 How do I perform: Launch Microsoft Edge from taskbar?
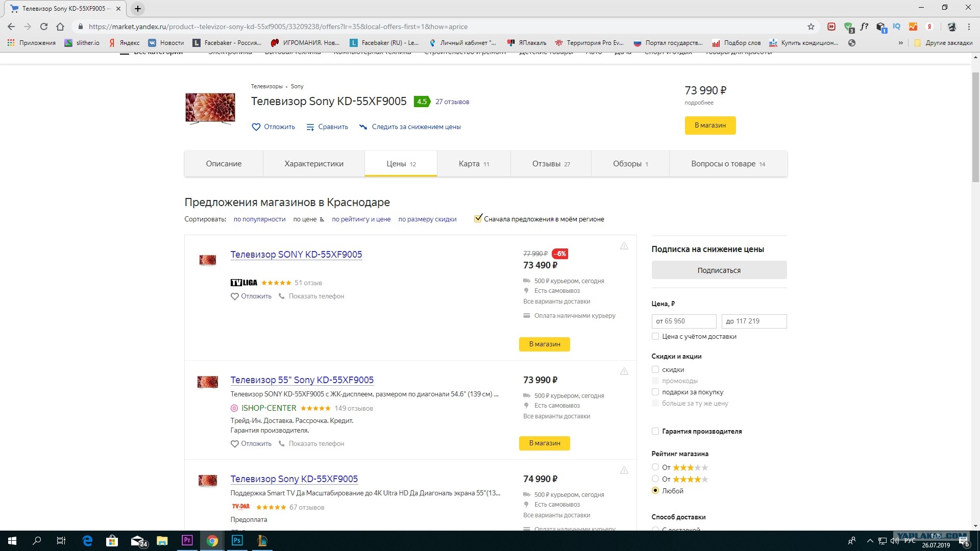[88, 541]
